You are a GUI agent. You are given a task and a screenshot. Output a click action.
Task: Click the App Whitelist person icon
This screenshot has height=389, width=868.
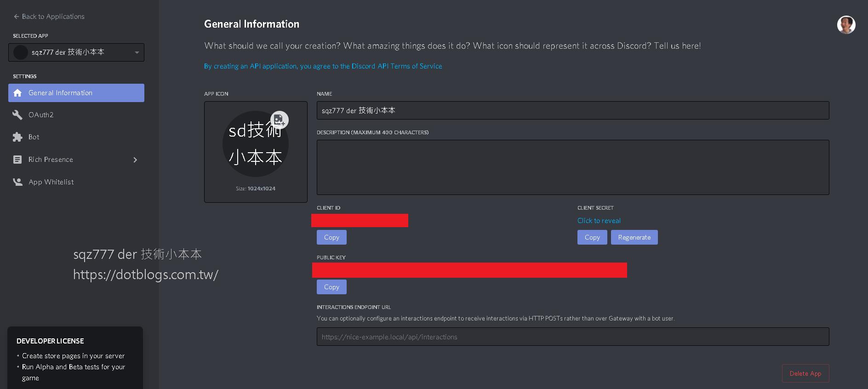(17, 182)
